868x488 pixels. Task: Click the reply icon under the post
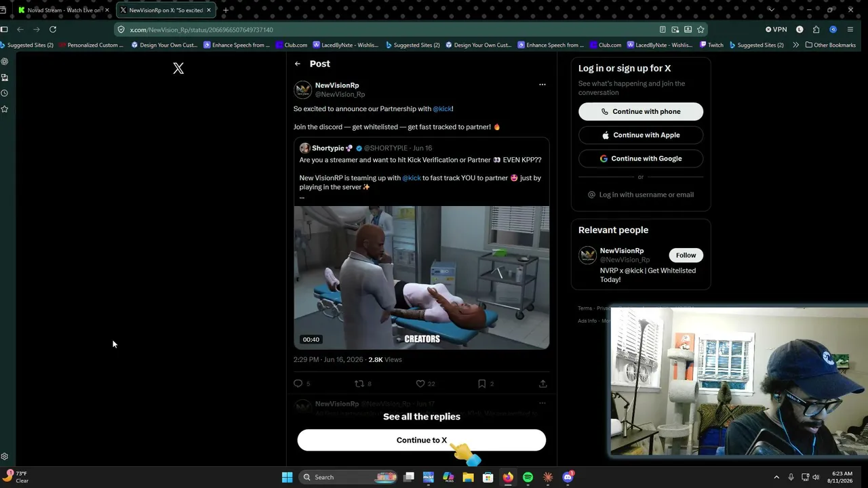click(298, 384)
